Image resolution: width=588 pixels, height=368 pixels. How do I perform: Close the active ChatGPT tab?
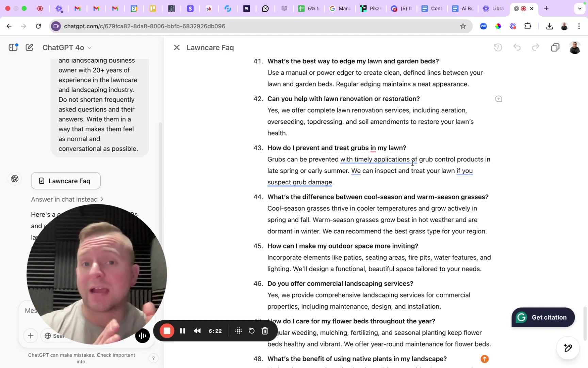pos(532,9)
